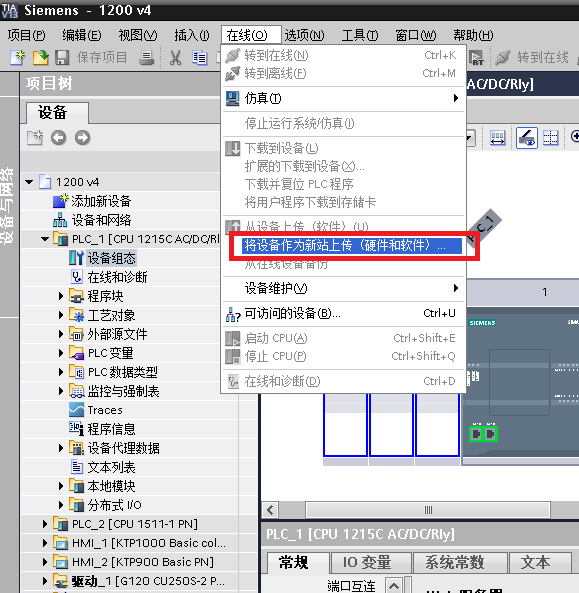Switch to the 文本 properties tab
The height and width of the screenshot is (593, 579).
pos(540,563)
